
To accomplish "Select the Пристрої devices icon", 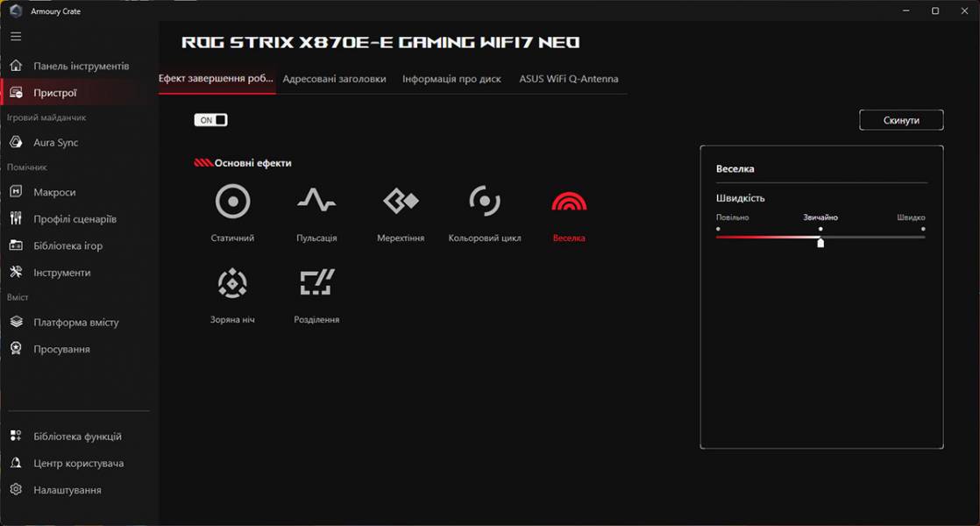I will [17, 92].
